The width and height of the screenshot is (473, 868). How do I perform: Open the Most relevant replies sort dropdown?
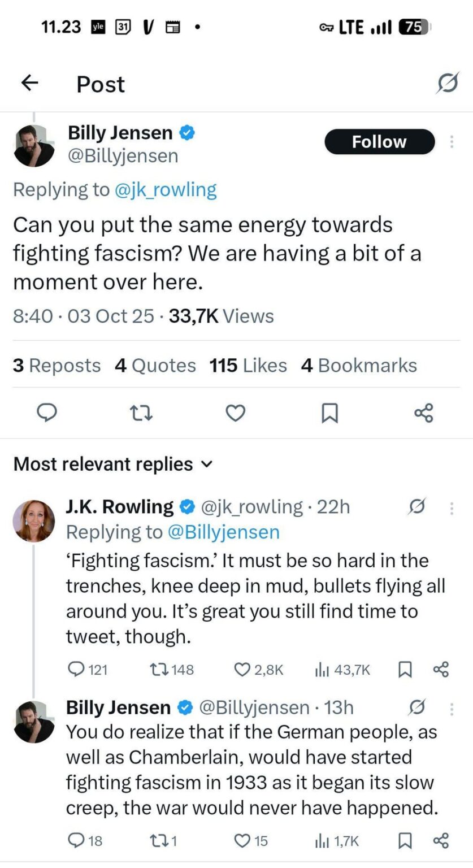pos(113,463)
